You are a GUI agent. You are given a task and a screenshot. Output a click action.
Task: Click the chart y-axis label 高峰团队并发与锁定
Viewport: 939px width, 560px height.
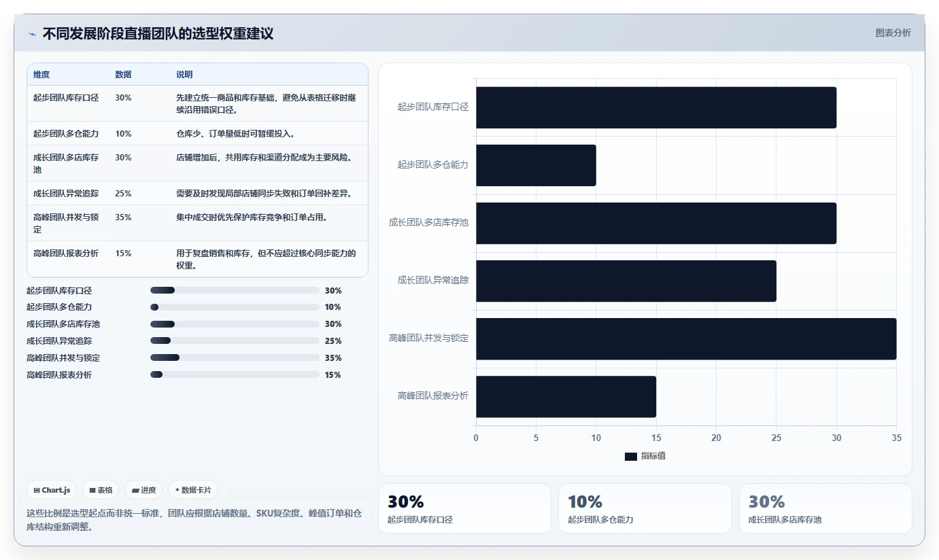coord(428,338)
